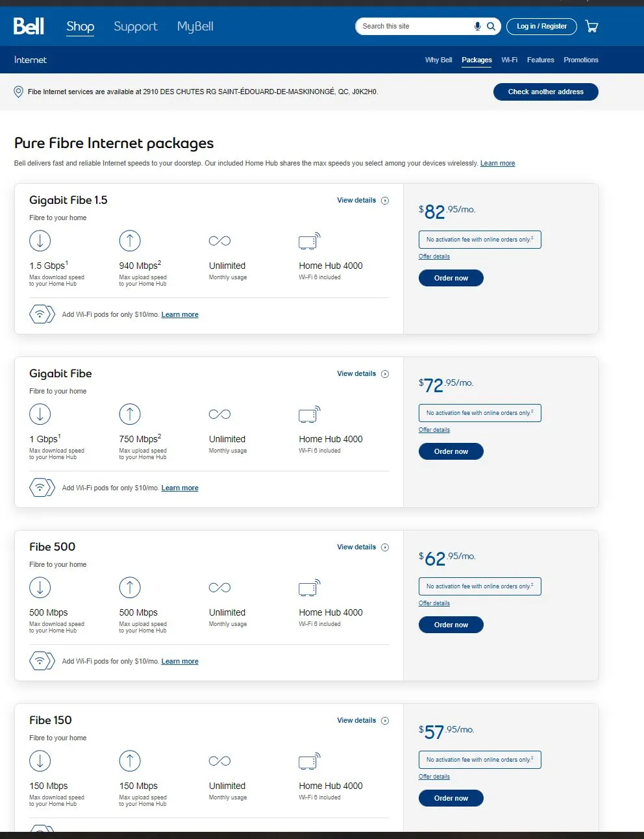Click the search magnifying glass icon
The image size is (644, 839).
(x=491, y=27)
